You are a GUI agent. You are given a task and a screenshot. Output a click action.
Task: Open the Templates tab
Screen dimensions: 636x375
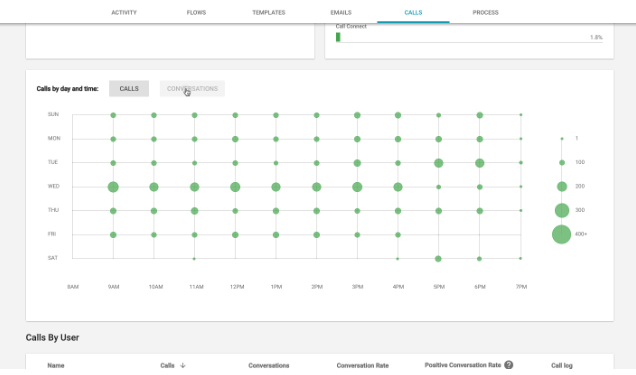click(269, 13)
